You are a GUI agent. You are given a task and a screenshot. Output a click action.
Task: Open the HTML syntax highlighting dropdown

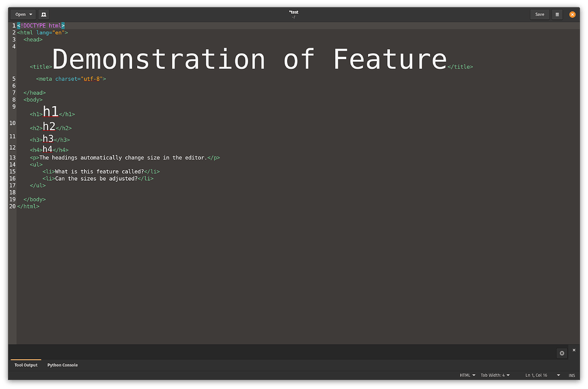(467, 375)
